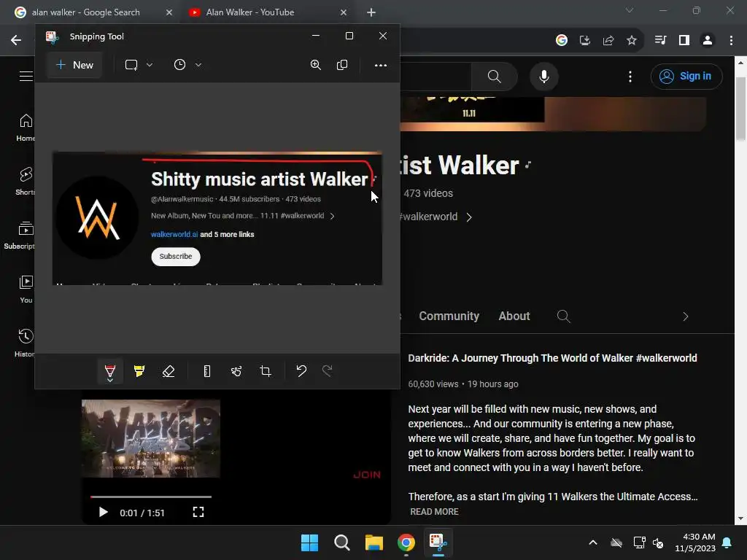Image resolution: width=747 pixels, height=560 pixels.
Task: Click Google icon in Chrome address bar
Action: tap(562, 41)
